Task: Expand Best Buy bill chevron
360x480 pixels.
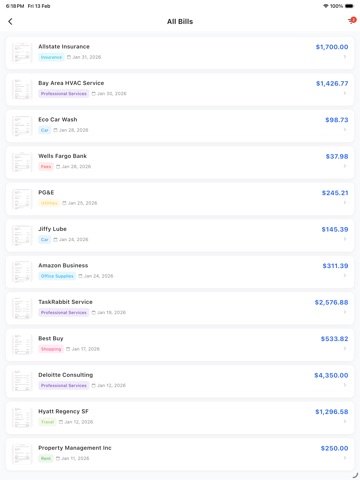Action: pyautogui.click(x=345, y=349)
